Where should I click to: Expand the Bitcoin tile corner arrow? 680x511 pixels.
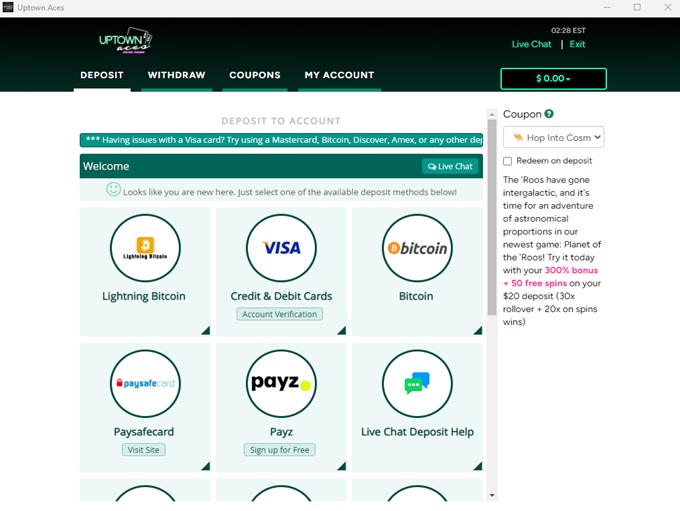point(478,330)
